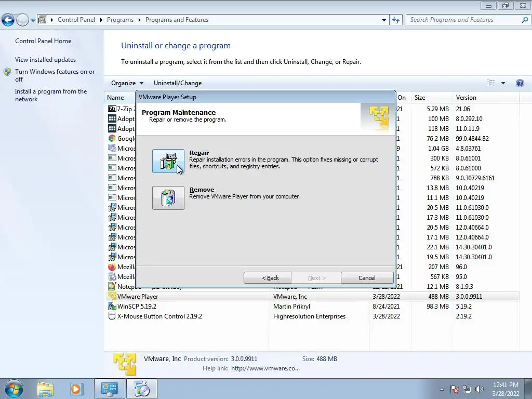
Task: Click the 7-Zip program icon
Action: 112,109
